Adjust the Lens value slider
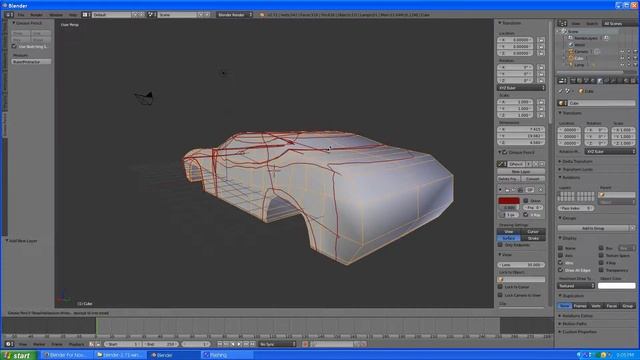This screenshot has height=360, width=640. [521, 265]
